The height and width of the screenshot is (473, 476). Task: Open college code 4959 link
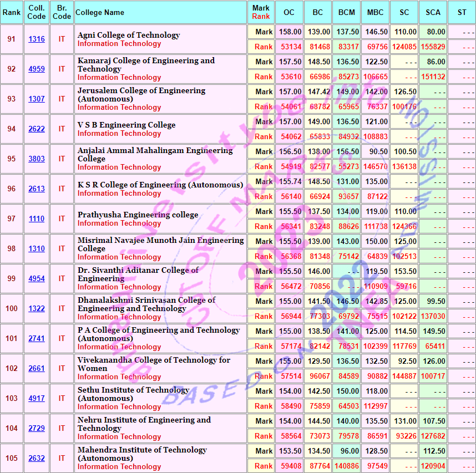pyautogui.click(x=37, y=69)
